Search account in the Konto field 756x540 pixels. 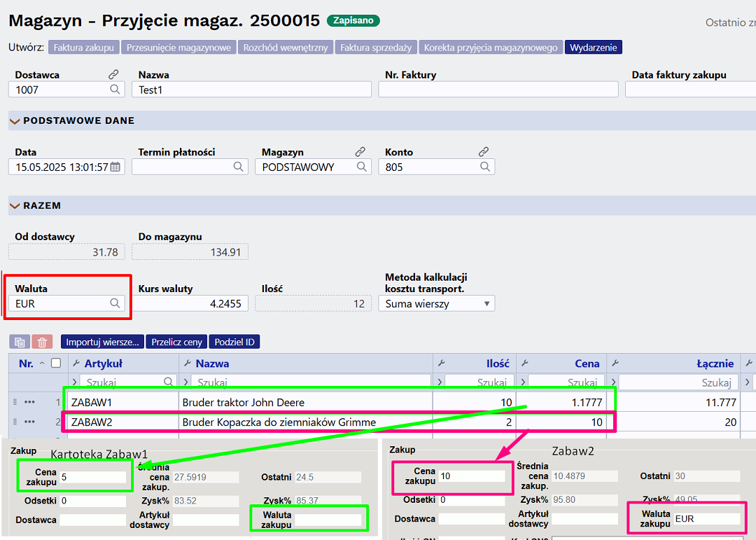(485, 167)
